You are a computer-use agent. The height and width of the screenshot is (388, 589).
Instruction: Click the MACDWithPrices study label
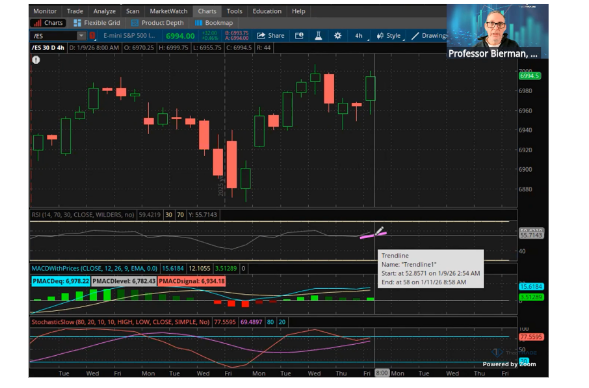tap(95, 269)
